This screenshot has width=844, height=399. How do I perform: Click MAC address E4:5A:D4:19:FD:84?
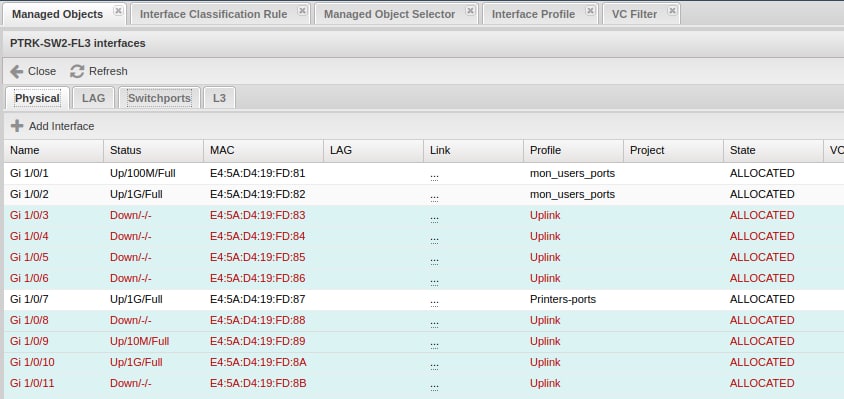[x=257, y=236]
